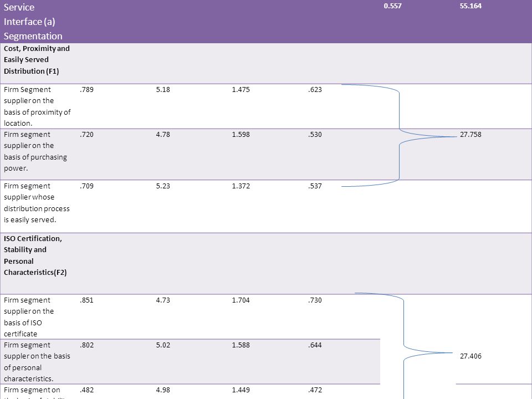Screen dimensions: 532x399
Task: Select the 'basis of ISO certificate' row label
Action: pos(29,317)
